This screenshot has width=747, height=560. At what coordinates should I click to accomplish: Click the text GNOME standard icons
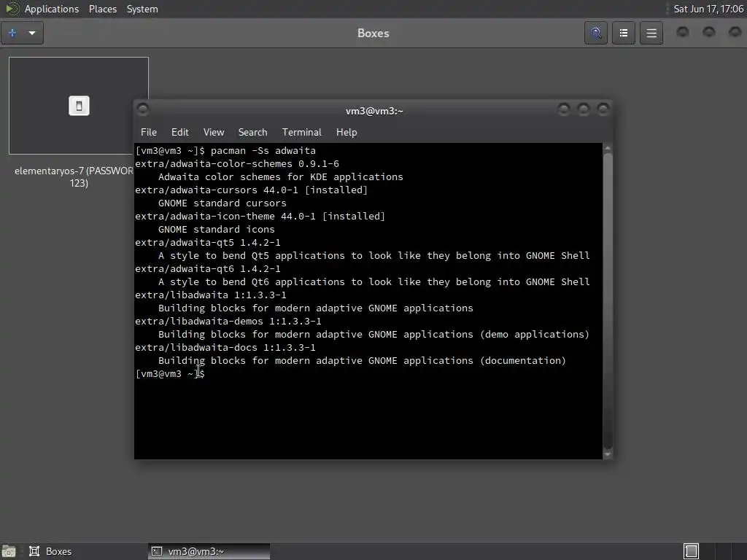click(x=217, y=229)
